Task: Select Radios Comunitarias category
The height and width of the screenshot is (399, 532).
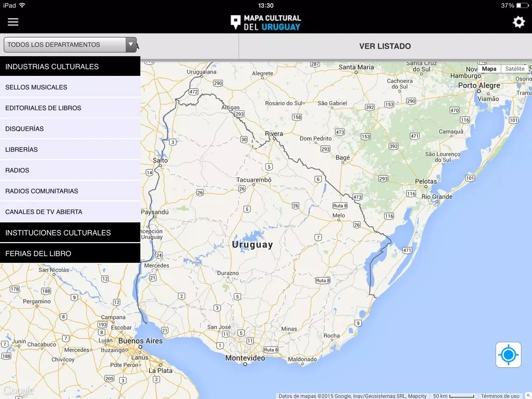Action: (70, 191)
